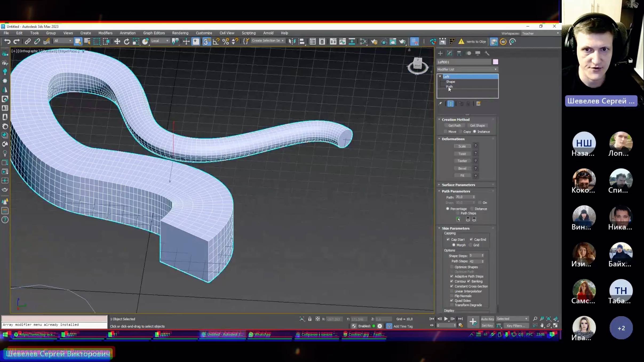The width and height of the screenshot is (644, 362).
Task: Click the selection lock toggle icon
Action: (x=310, y=319)
